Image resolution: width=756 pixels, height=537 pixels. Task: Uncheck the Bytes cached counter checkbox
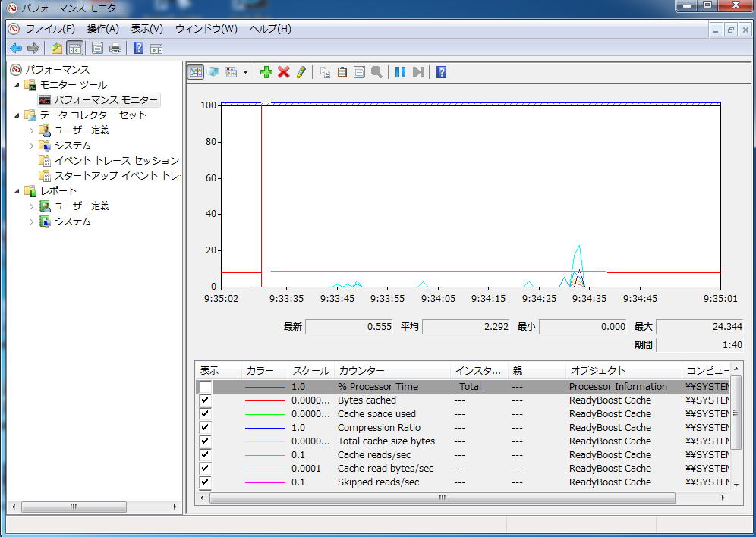click(x=206, y=400)
